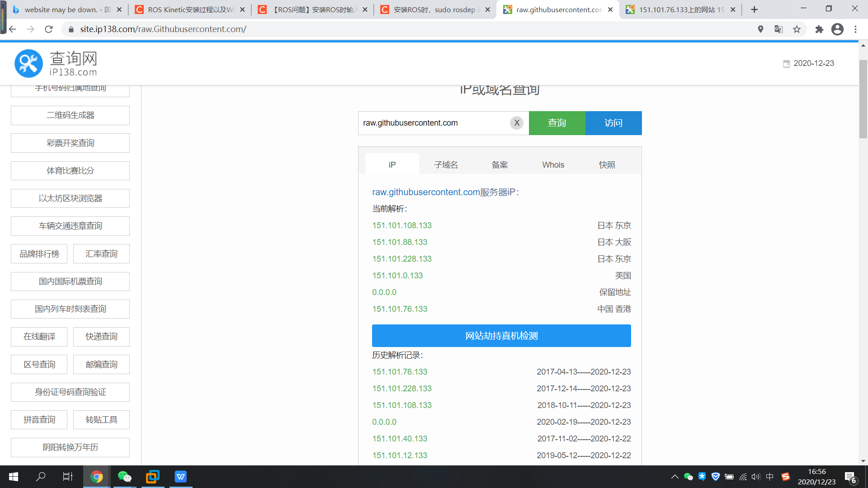Click the translate page icon in address bar
Viewport: 868px width, 488px height.
point(778,29)
